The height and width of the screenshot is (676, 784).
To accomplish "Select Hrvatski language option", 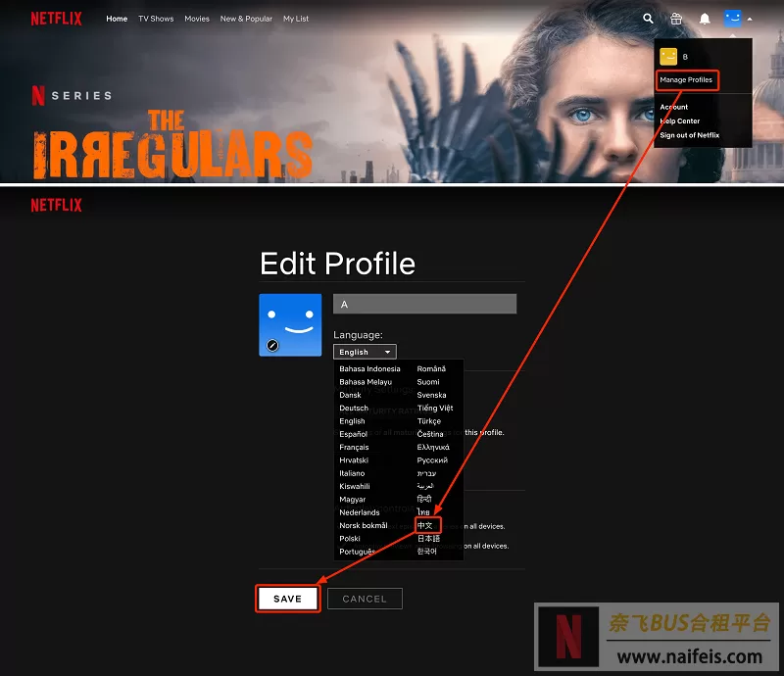I will (354, 460).
